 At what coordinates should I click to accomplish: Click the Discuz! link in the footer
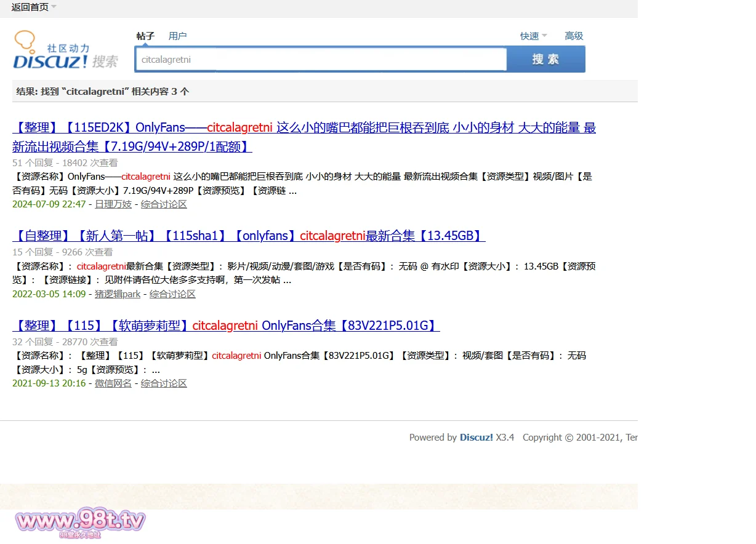477,438
